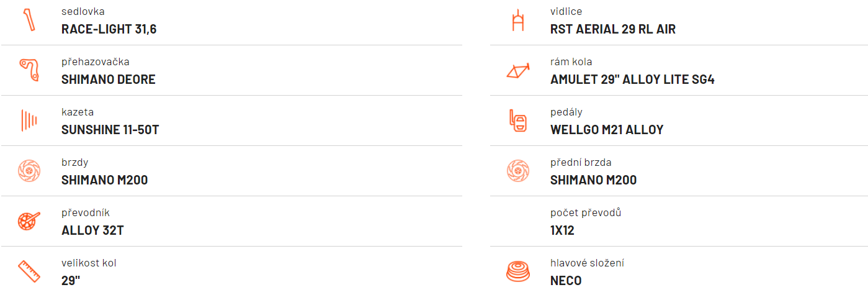The height and width of the screenshot is (300, 868).
Task: Click the NECO headset value
Action: (566, 281)
